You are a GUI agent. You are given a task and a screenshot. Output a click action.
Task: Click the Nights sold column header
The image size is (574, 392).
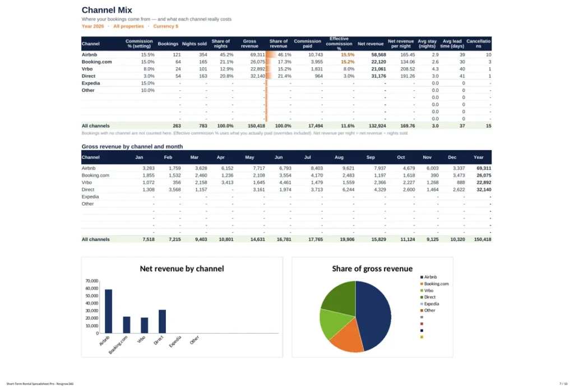click(x=195, y=44)
